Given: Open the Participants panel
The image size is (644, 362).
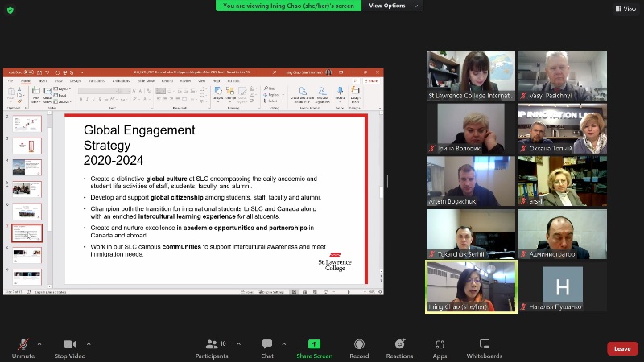Looking at the screenshot, I should (x=212, y=348).
